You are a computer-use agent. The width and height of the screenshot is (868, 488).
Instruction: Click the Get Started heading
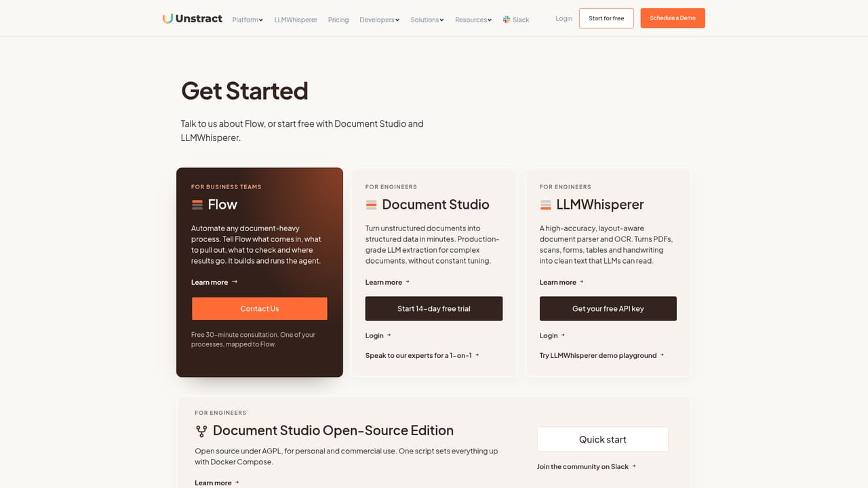(245, 91)
